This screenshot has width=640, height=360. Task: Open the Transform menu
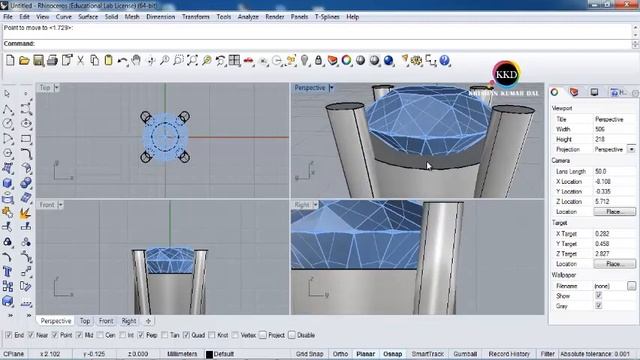click(196, 17)
